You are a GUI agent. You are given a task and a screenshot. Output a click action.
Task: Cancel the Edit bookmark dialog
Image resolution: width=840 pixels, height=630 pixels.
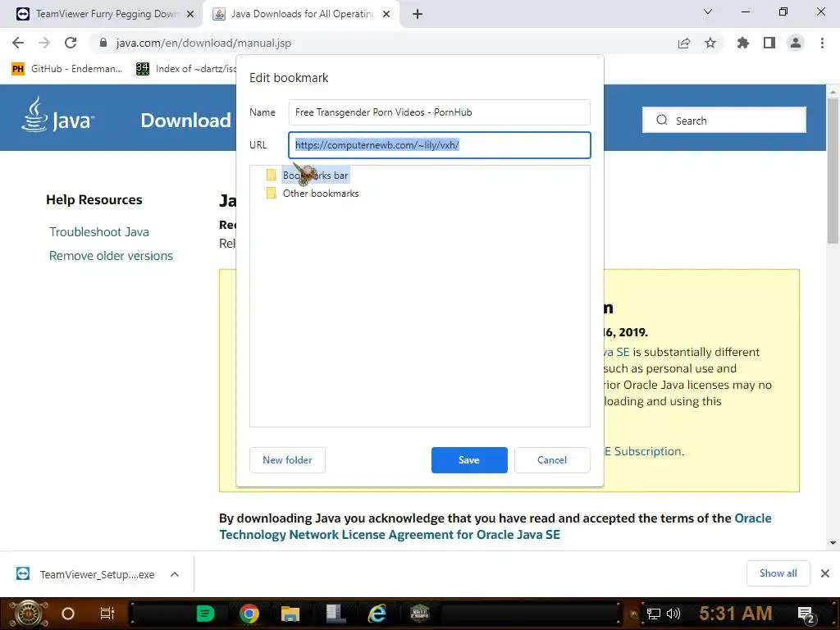(552, 460)
